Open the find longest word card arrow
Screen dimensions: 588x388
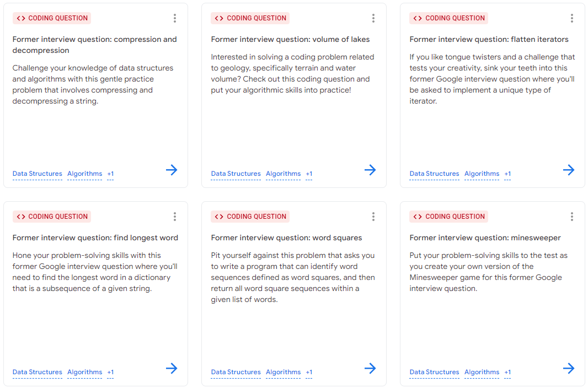coord(172,368)
